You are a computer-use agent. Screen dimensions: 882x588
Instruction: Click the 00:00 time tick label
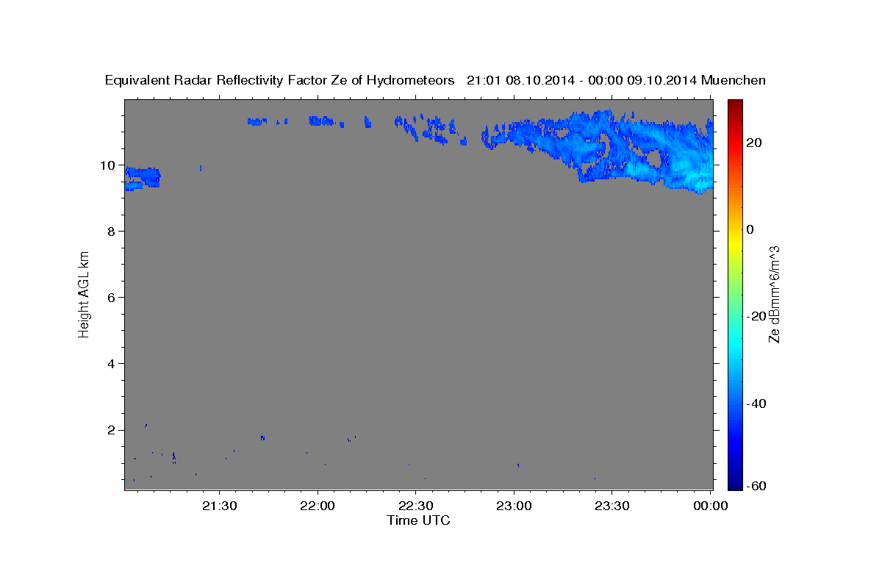pos(711,506)
